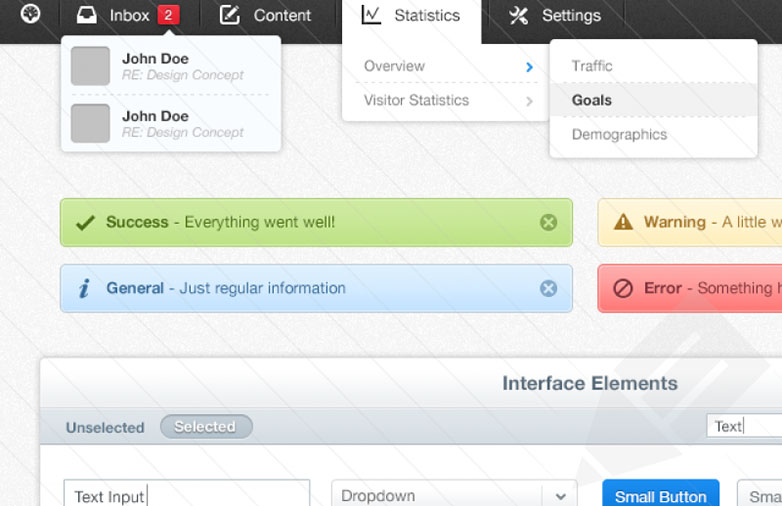782x506 pixels.
Task: Activate the Selected pill tab
Action: (206, 427)
